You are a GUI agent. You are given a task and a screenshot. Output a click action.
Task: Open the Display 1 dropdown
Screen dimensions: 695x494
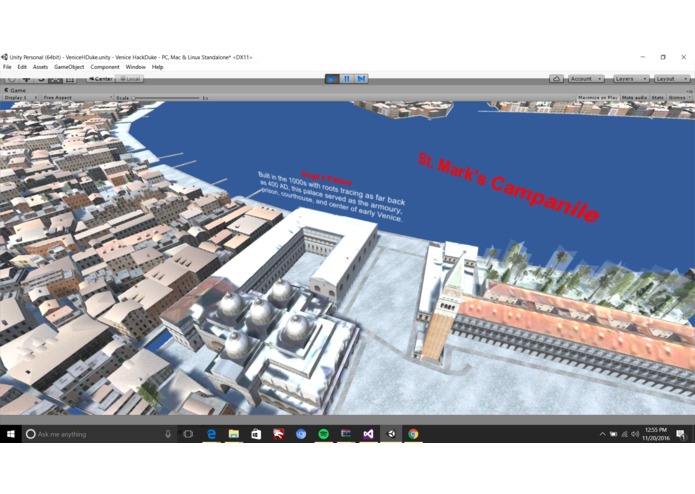coord(20,97)
